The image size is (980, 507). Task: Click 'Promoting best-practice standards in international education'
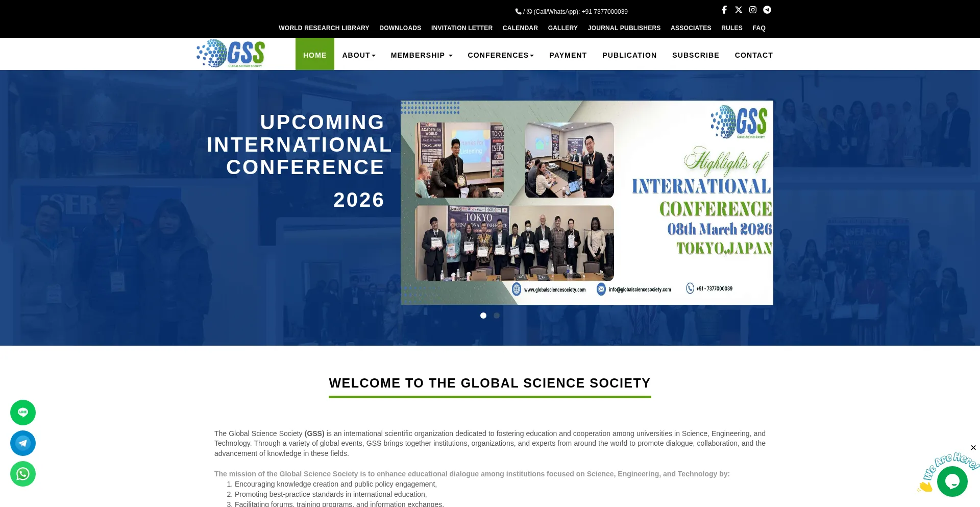(x=331, y=494)
